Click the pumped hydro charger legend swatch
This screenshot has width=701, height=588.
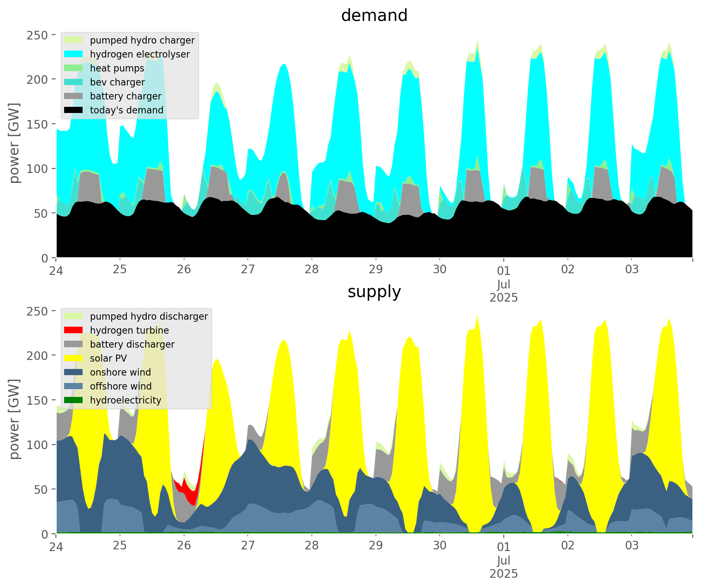pyautogui.click(x=74, y=40)
